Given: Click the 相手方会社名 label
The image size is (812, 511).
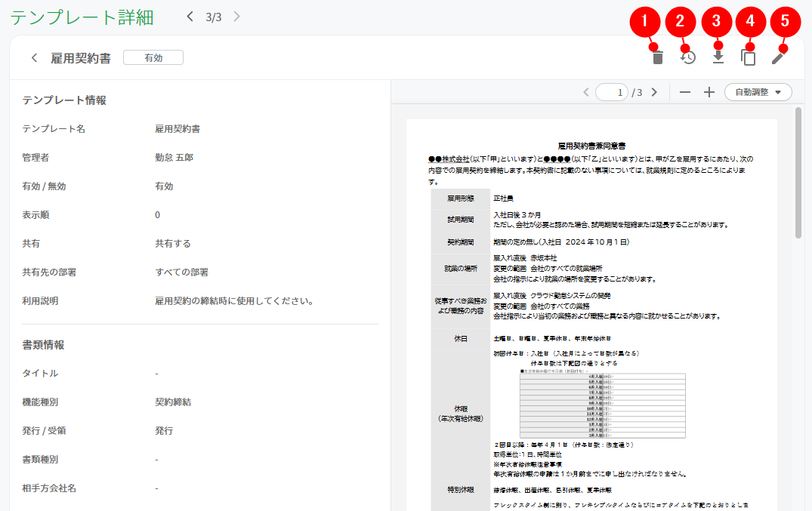Looking at the screenshot, I should click(49, 488).
